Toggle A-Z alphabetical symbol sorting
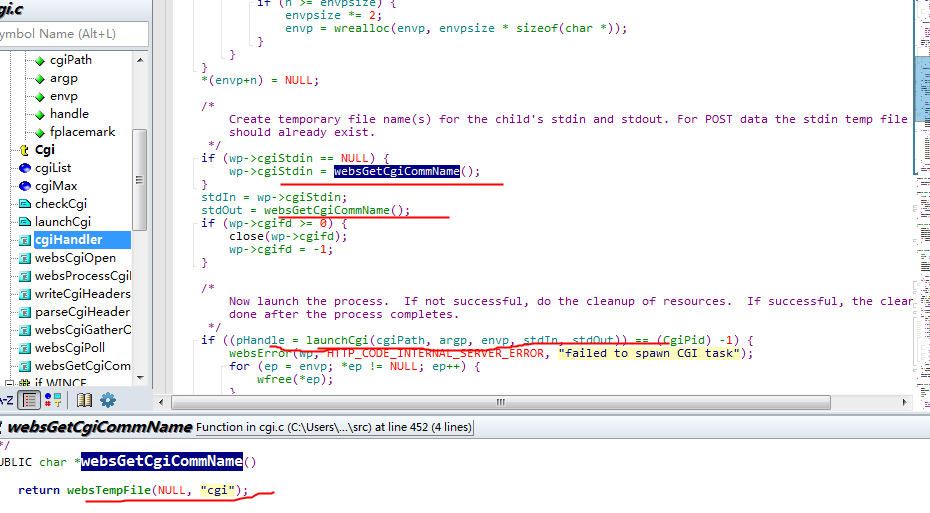This screenshot has height=513, width=930. 6,400
